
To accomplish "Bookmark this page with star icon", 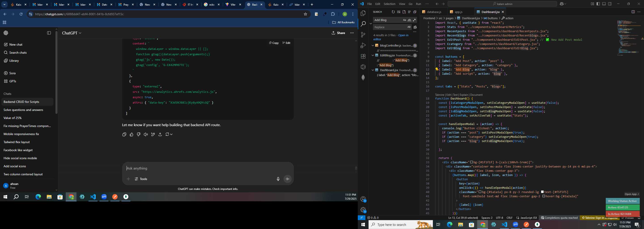I will [305, 14].
